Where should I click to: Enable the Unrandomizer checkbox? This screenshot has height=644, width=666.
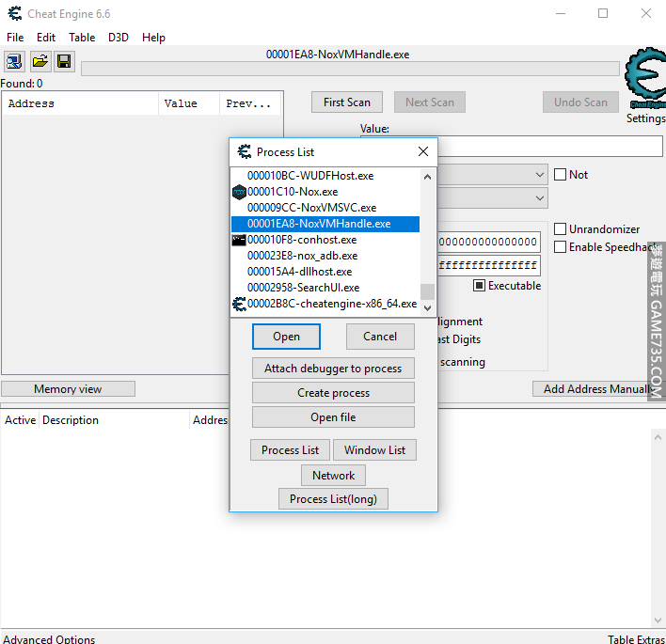(561, 229)
